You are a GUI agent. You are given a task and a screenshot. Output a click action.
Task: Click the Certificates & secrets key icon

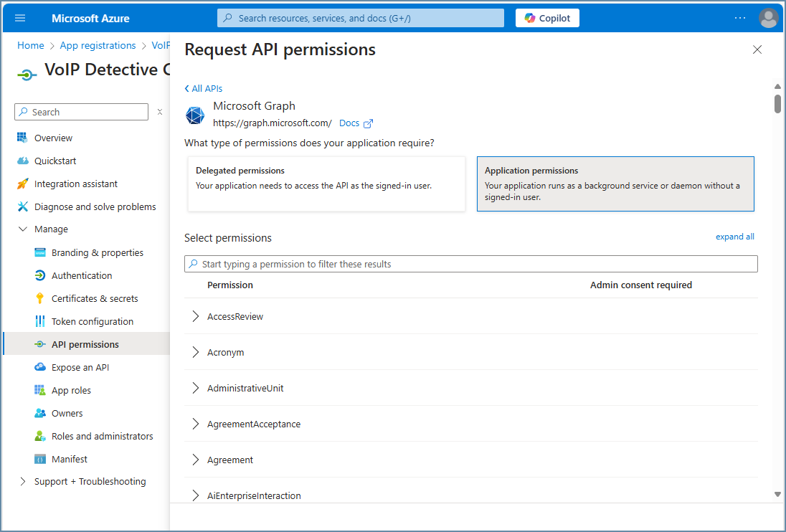(x=40, y=298)
